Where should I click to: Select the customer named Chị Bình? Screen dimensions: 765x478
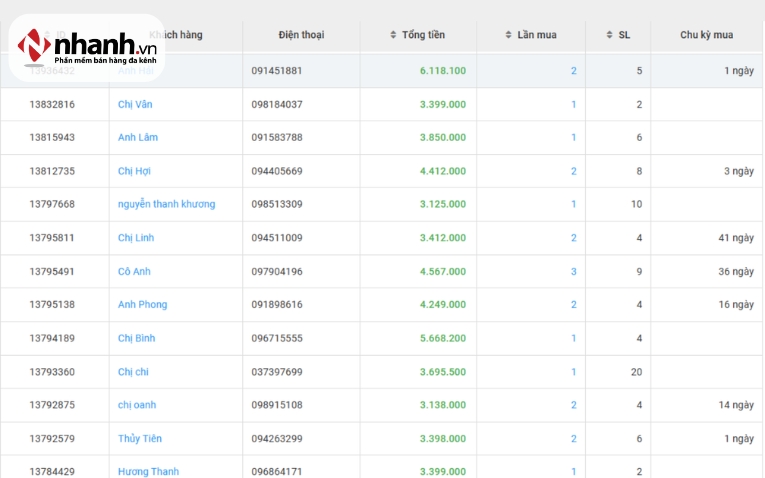pyautogui.click(x=136, y=338)
